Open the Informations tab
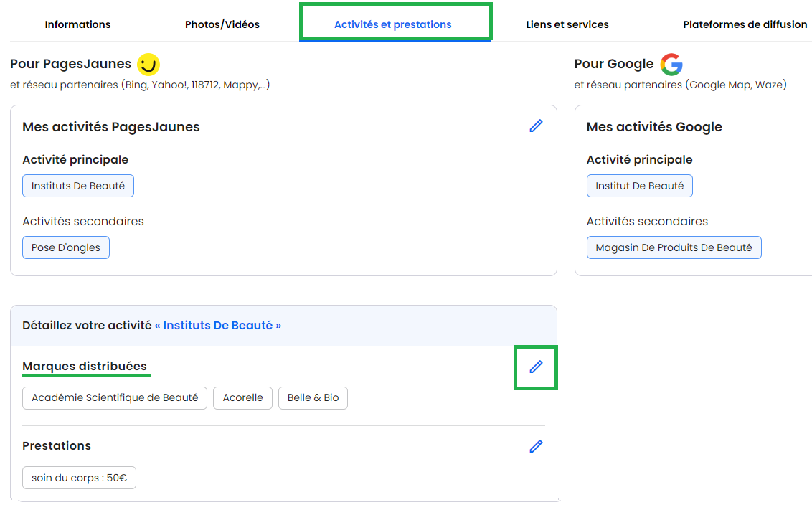This screenshot has height=510, width=812. (77, 24)
